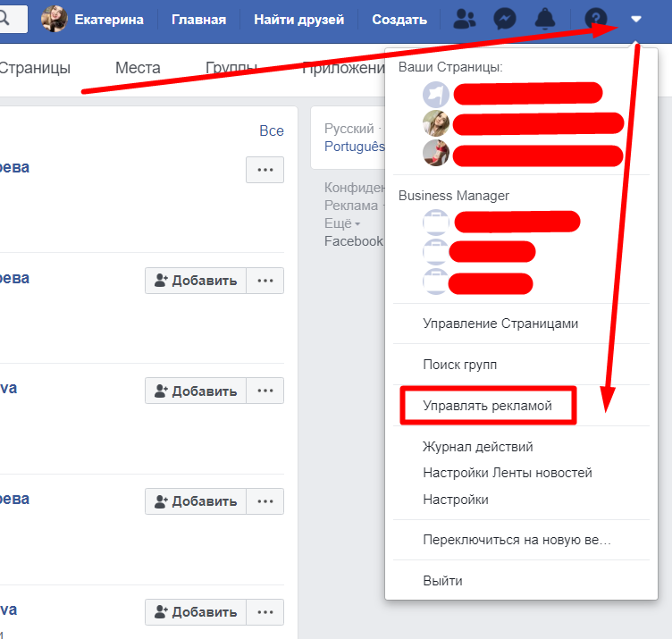Go to Главная home page
The height and width of the screenshot is (639, 672).
pyautogui.click(x=199, y=20)
